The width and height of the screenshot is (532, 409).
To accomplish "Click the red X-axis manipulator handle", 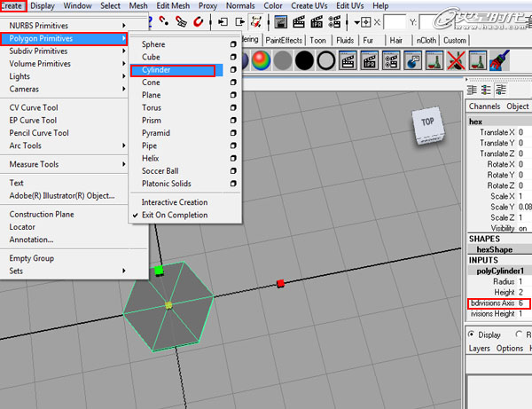I will click(280, 283).
